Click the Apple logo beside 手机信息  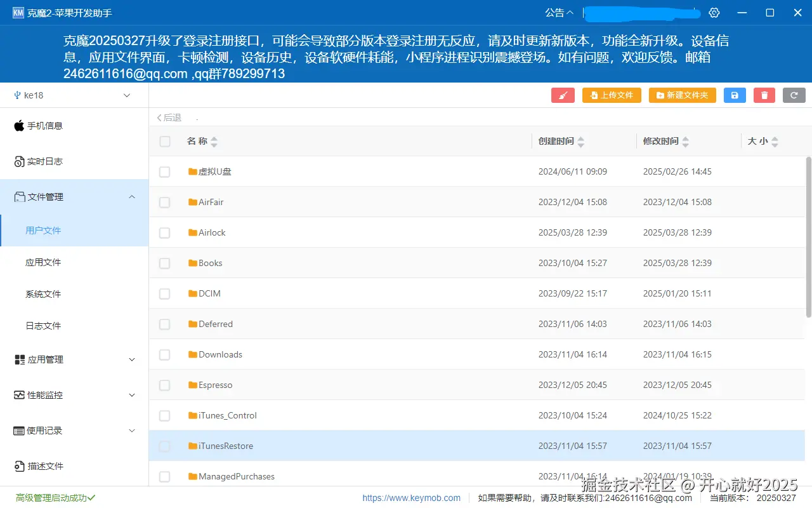pos(19,126)
